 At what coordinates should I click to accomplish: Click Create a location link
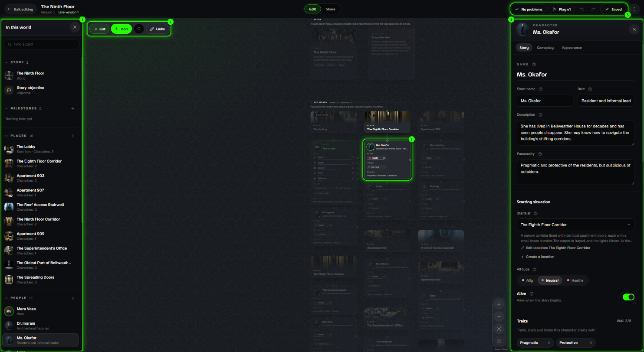coord(537,257)
